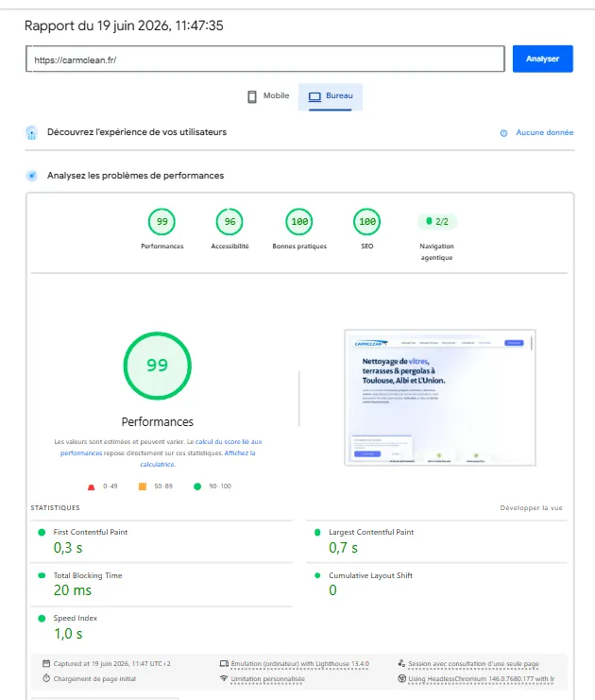The image size is (595, 700).
Task: Click the Cumulative Layout Shift metric label
Action: click(370, 575)
